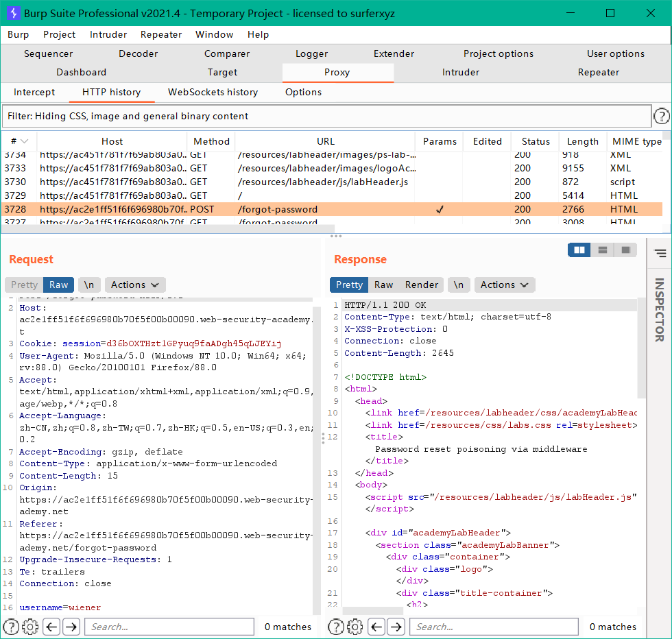This screenshot has width=672, height=639.
Task: Switch to the Extender tab
Action: coord(394,53)
